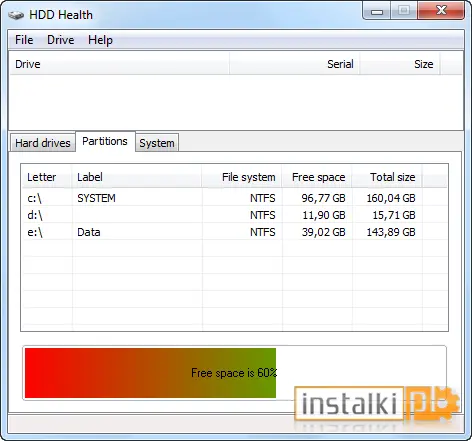Close the HDD Health window
Image resolution: width=472 pixels, height=441 pixels.
[x=441, y=11]
